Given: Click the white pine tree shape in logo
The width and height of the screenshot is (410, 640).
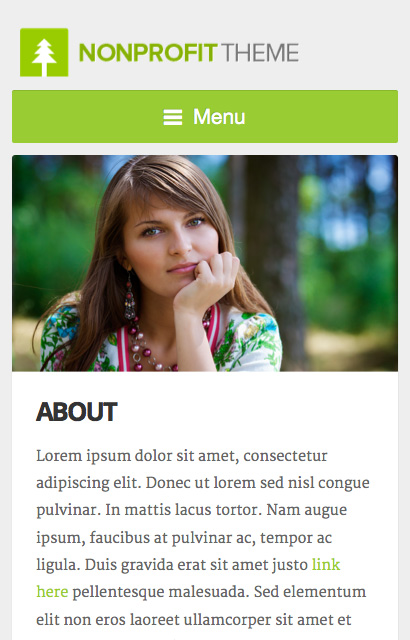Looking at the screenshot, I should click(44, 57).
